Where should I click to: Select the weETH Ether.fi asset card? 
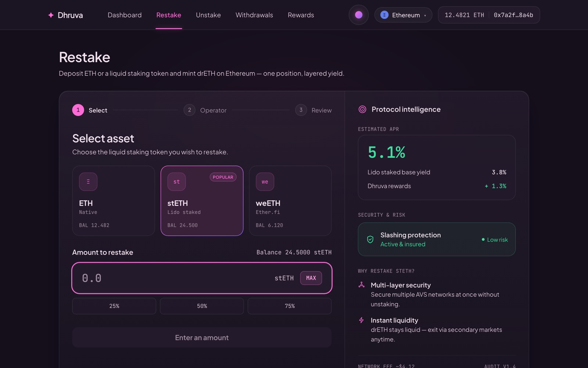(x=290, y=201)
